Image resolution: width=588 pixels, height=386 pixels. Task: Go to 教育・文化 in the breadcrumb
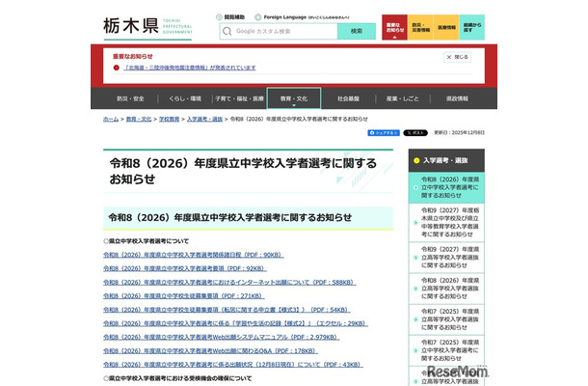(139, 119)
